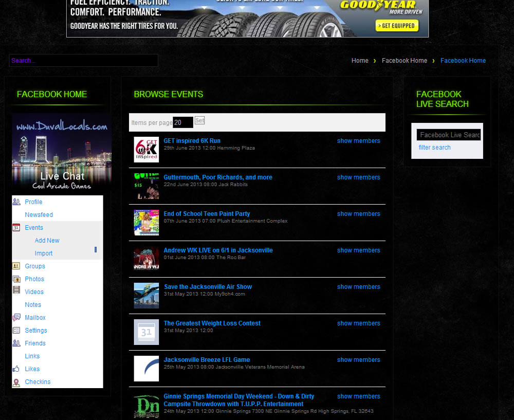Open Notes from the sidebar
This screenshot has width=514, height=420.
(33, 305)
